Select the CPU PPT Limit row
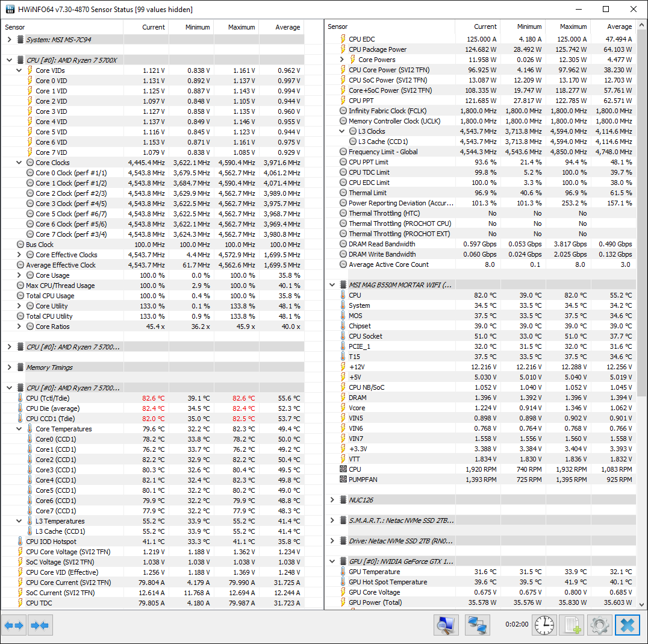This screenshot has height=644, width=648. 481,162
